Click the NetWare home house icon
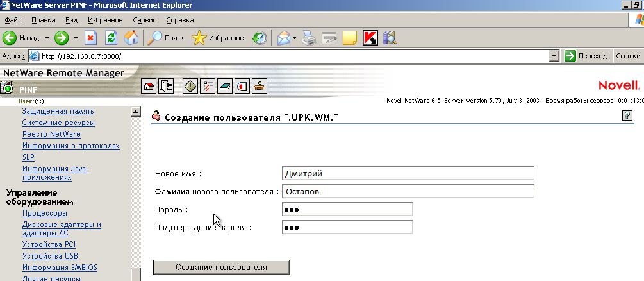The image size is (644, 281). pos(149,86)
